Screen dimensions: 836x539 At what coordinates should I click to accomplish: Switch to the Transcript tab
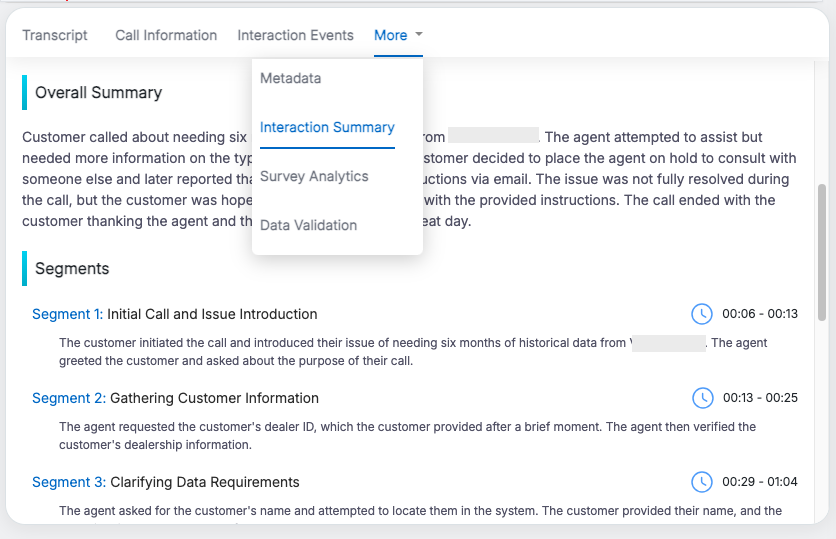(x=55, y=35)
